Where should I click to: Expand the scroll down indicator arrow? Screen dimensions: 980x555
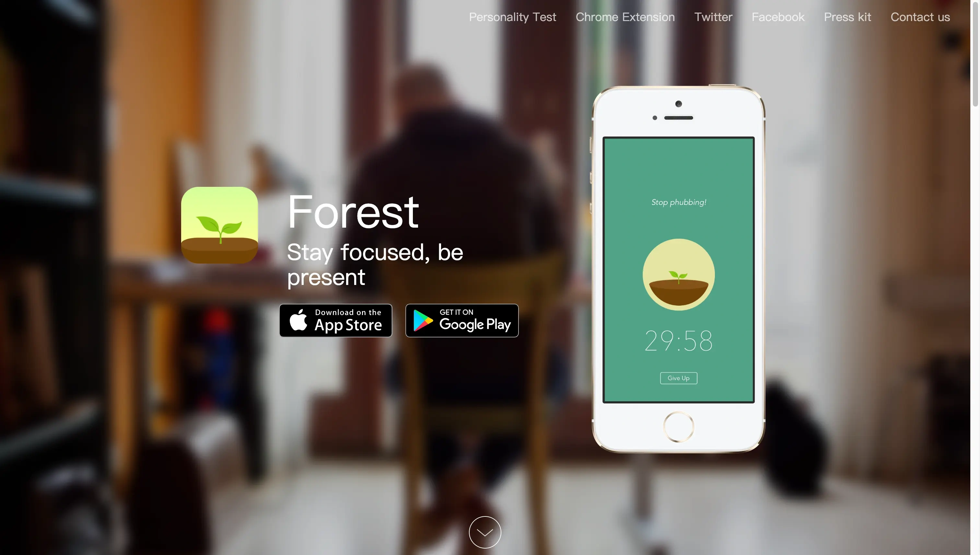pos(484,531)
